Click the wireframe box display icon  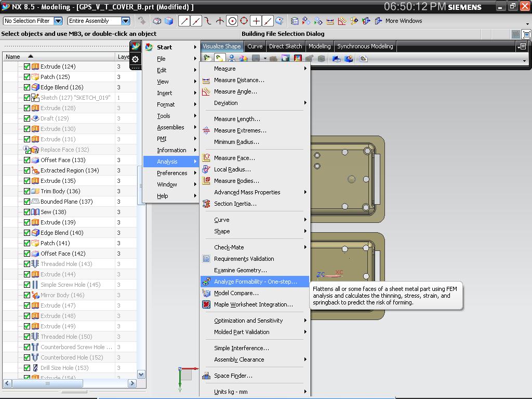point(157,21)
